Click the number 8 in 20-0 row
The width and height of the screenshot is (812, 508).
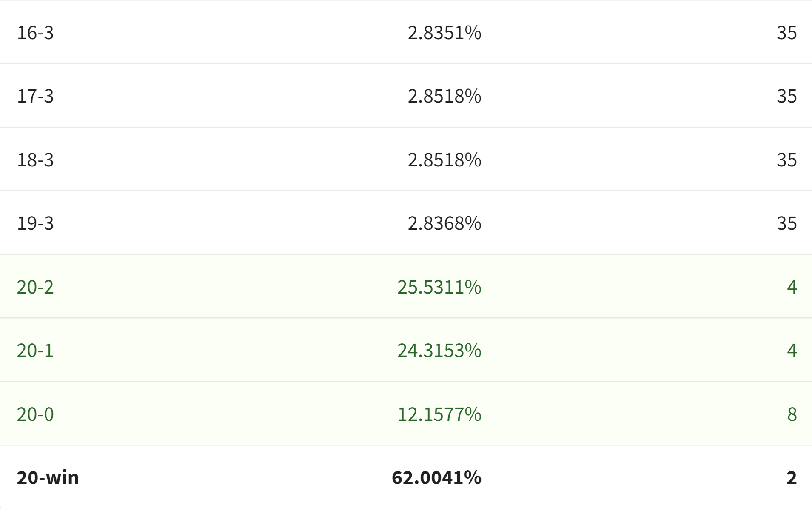tap(792, 414)
